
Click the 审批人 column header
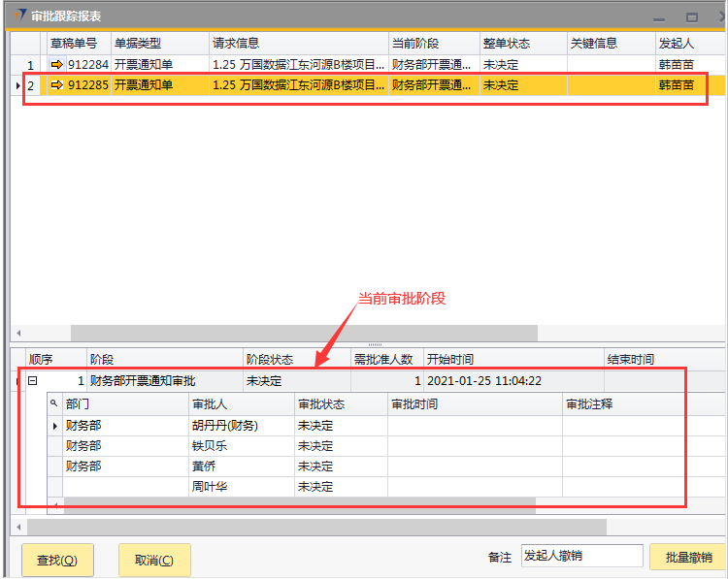(212, 403)
